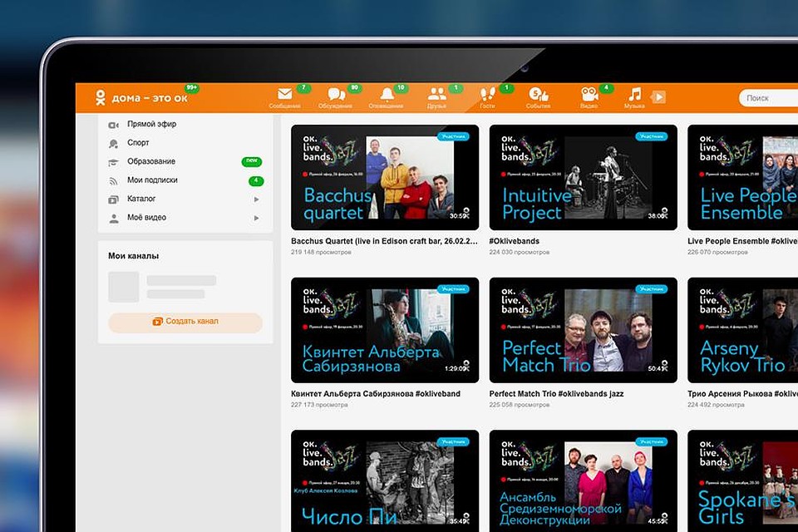Image resolution: width=798 pixels, height=532 pixels.
Task: Open События from the thumbs-up icon
Action: coord(538,97)
